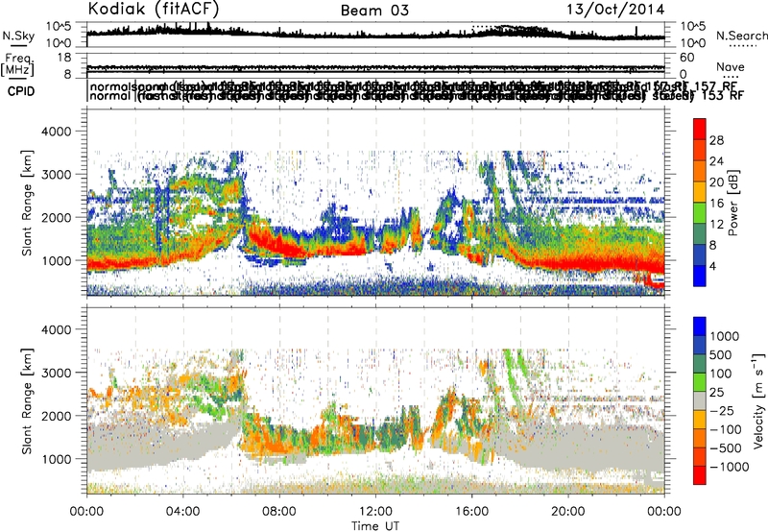Click the red segment of the Power colorbar
The width and height of the screenshot is (768, 532).
pos(700,130)
